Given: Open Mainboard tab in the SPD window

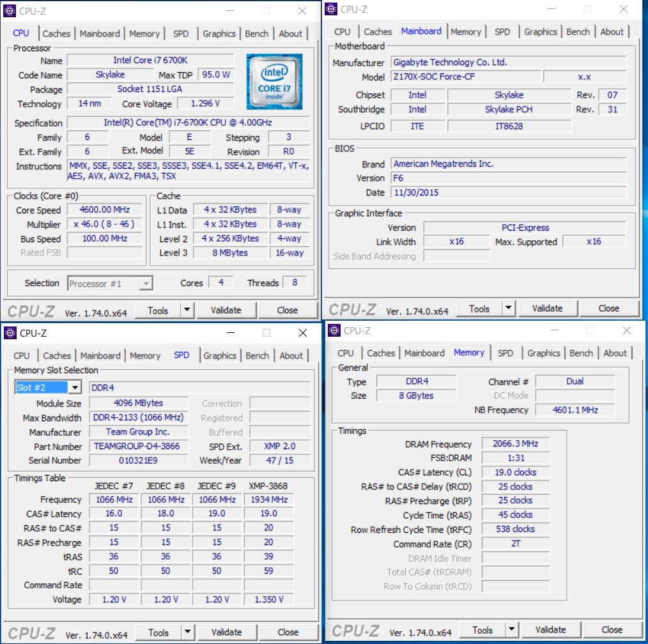Looking at the screenshot, I should point(100,356).
